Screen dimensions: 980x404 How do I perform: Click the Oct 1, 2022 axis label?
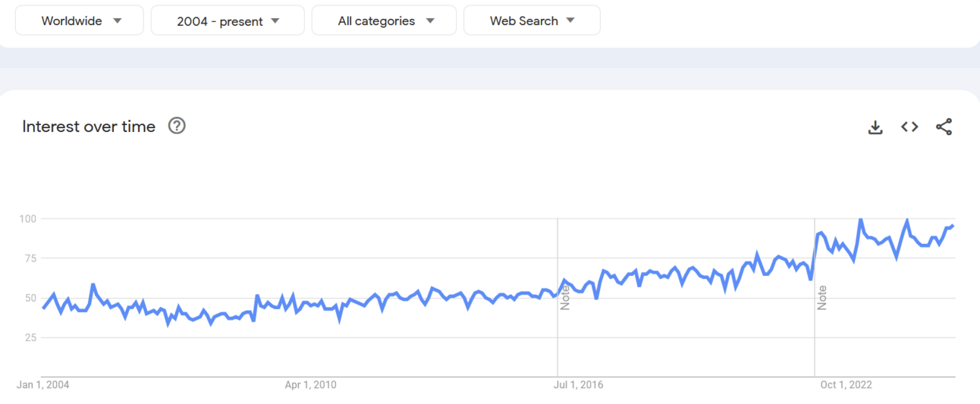click(847, 385)
